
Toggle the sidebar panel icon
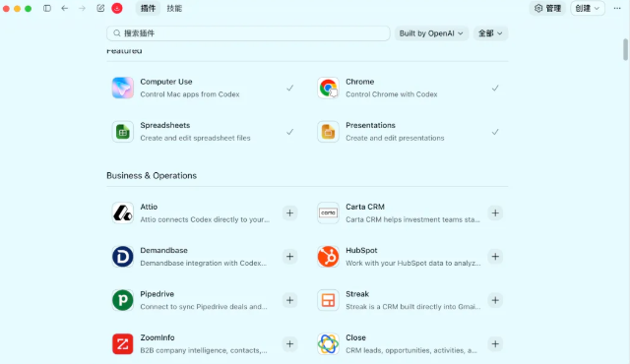(47, 8)
